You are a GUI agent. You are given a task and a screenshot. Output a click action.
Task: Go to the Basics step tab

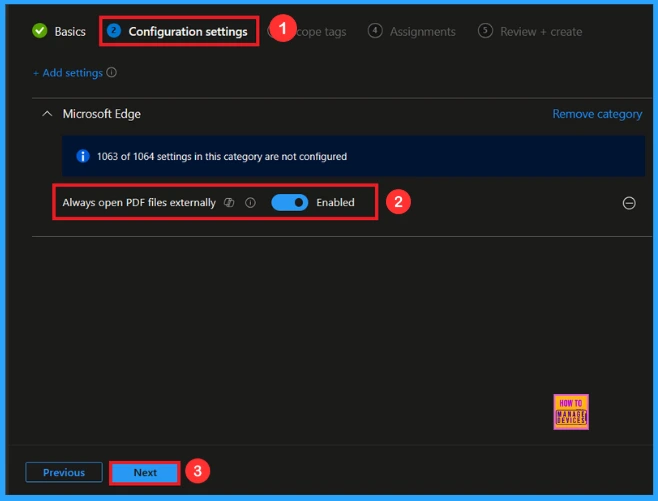[59, 31]
